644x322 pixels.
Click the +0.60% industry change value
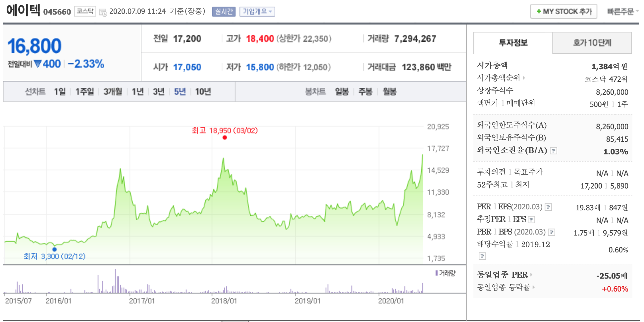(x=615, y=289)
